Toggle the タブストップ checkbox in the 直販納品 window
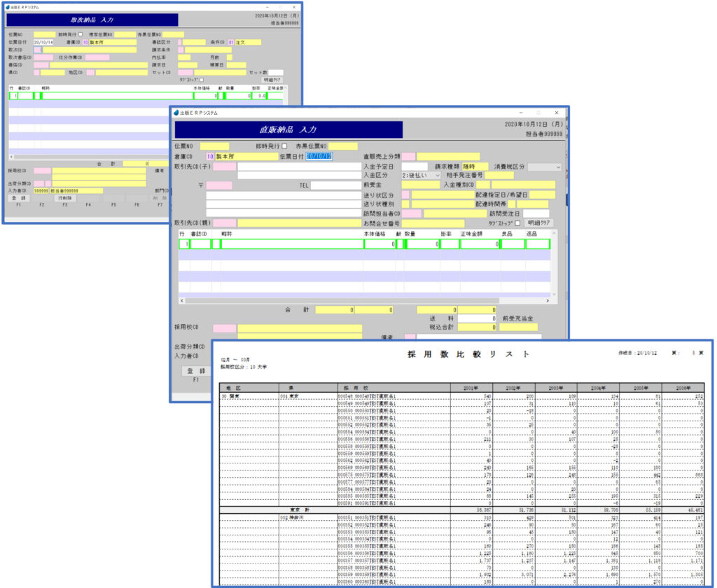This screenshot has height=588, width=717. click(x=517, y=223)
